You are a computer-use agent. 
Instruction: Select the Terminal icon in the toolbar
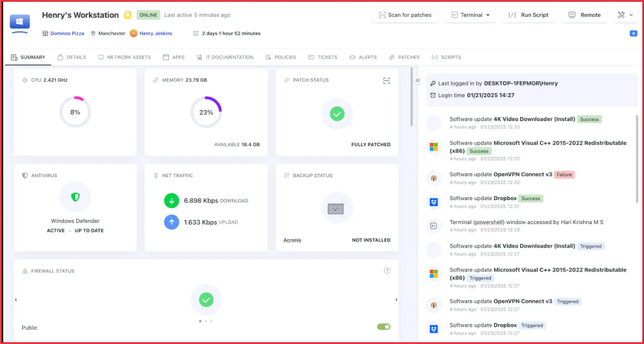click(455, 15)
